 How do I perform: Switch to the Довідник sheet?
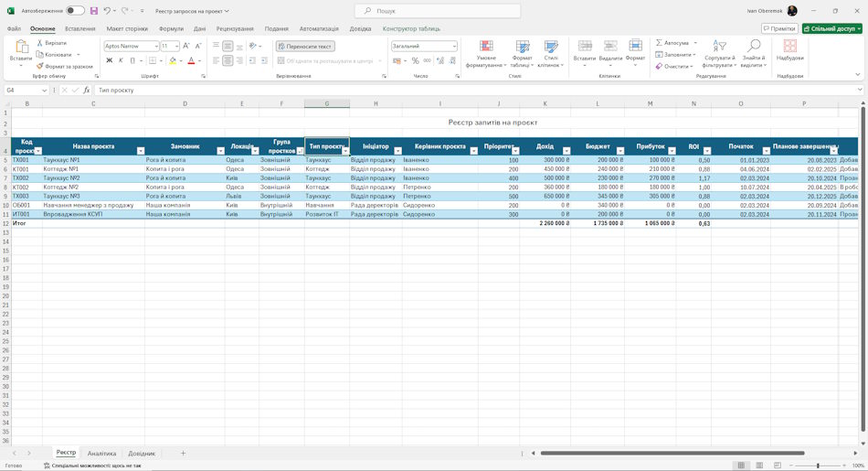coord(142,454)
